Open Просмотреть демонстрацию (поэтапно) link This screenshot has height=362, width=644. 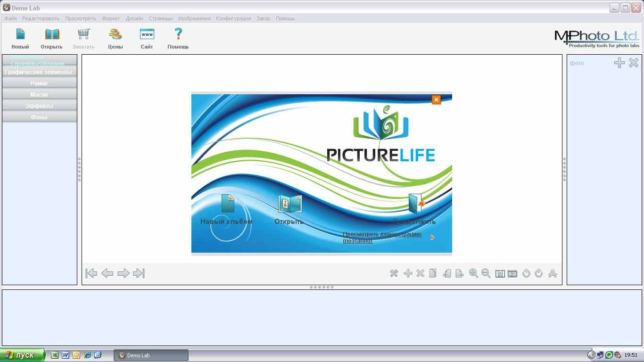click(382, 238)
